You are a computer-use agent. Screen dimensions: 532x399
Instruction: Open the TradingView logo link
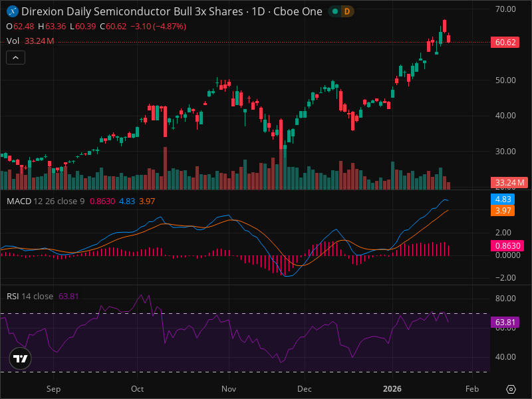(21, 358)
